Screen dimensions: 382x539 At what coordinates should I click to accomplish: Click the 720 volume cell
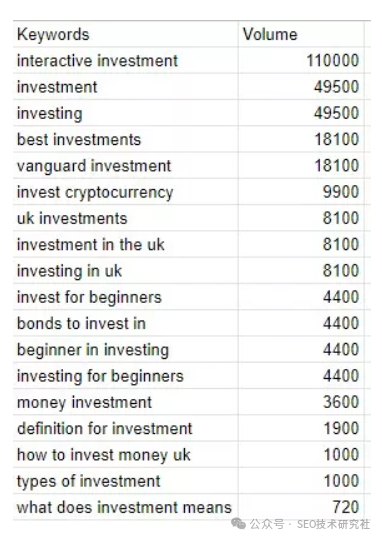301,507
